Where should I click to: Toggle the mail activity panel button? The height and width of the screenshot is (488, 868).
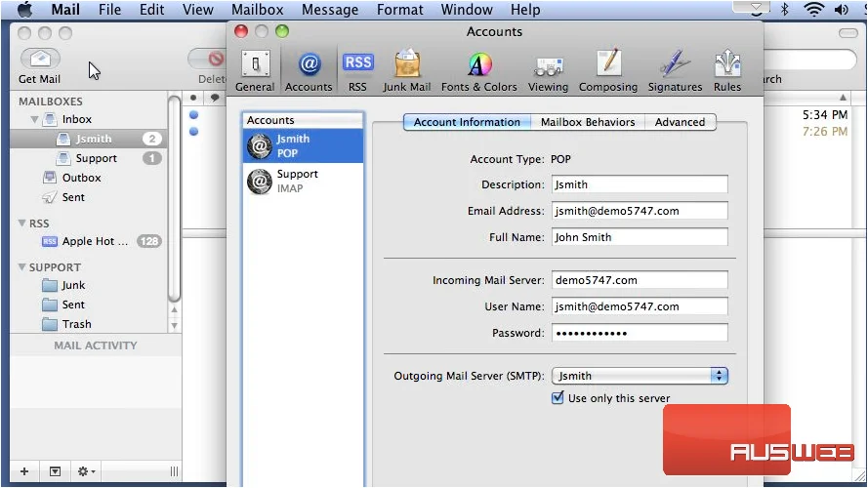click(x=56, y=471)
